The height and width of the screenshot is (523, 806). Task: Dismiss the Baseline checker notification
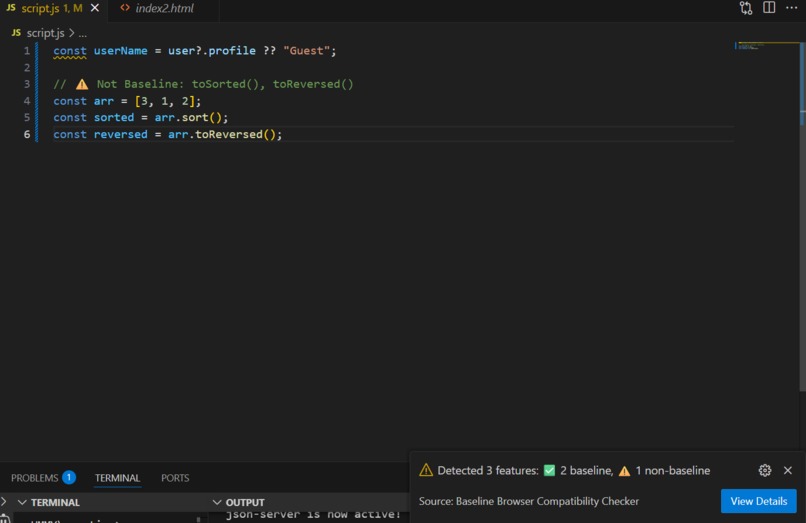click(787, 470)
